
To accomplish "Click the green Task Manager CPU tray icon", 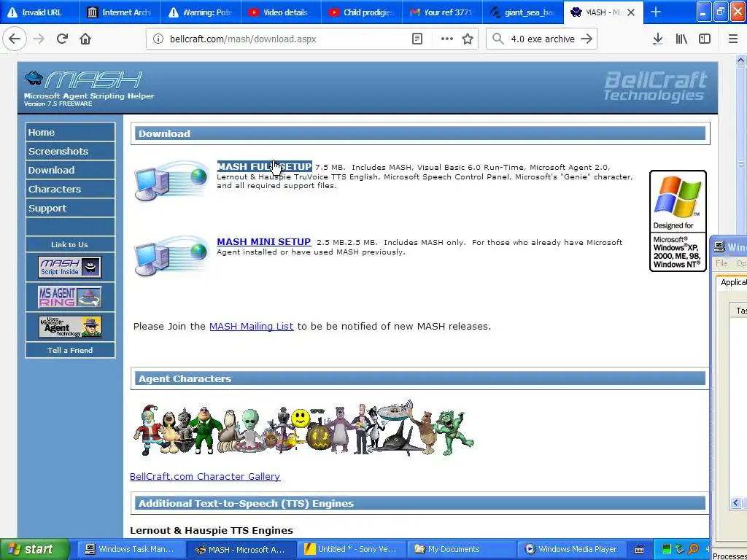I will [x=667, y=549].
